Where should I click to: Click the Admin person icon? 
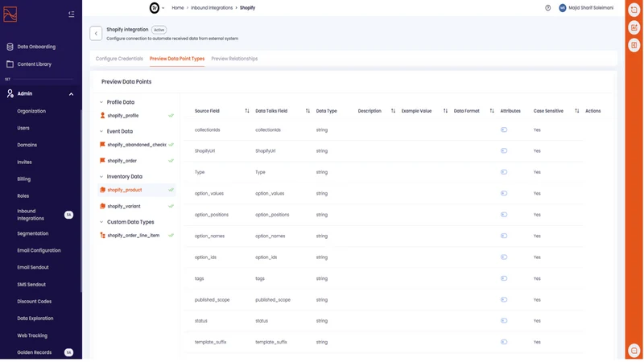(10, 93)
